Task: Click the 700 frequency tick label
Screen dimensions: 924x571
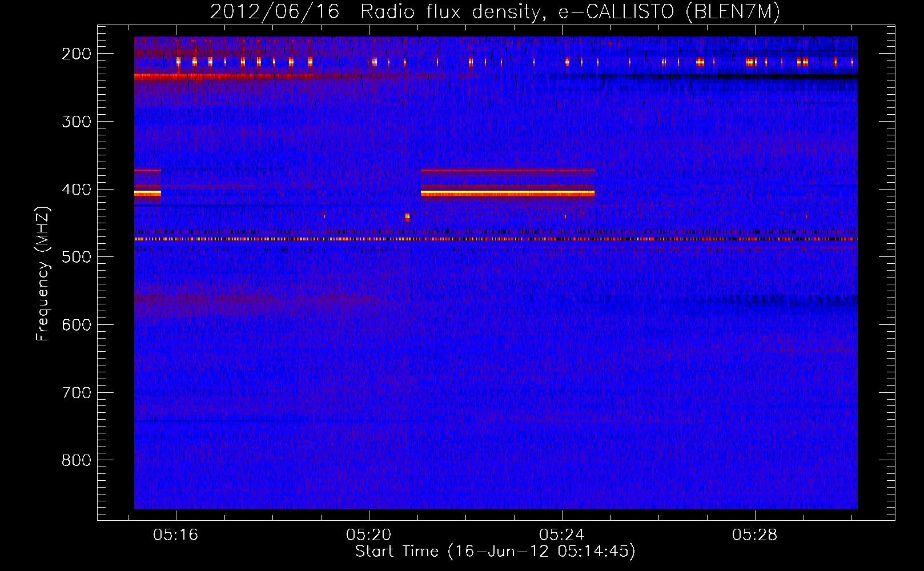Action: tap(77, 393)
